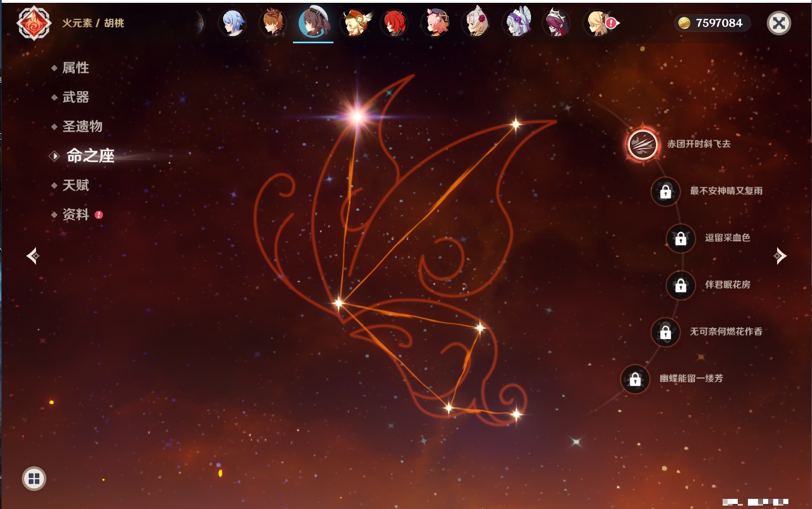Screen dimensions: 812x509
Task: Open the 属性 tab
Action: [75, 68]
